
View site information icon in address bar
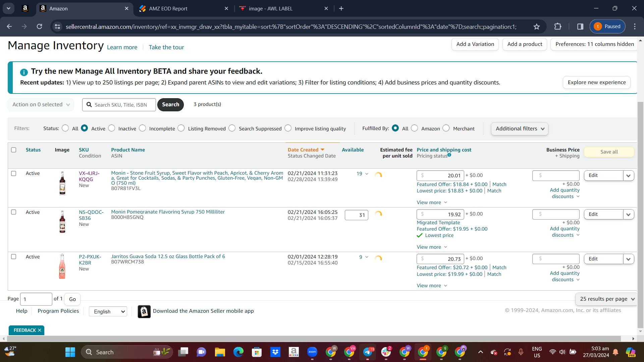coord(58,26)
